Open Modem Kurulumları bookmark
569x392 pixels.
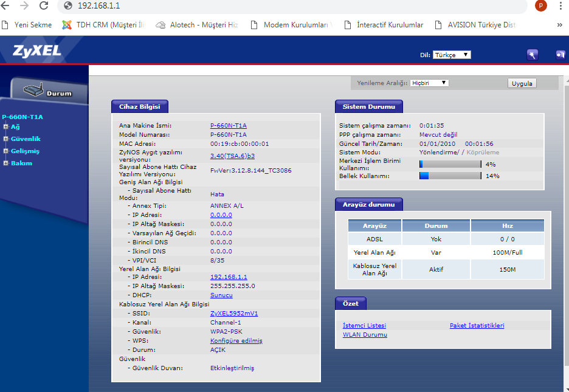click(x=291, y=25)
